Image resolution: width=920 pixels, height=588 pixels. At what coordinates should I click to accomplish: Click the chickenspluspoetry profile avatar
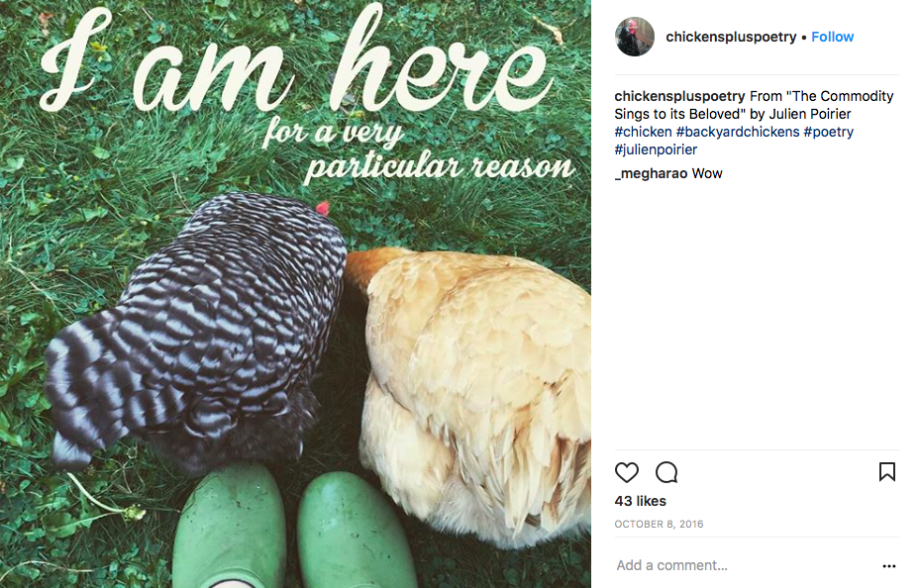634,37
